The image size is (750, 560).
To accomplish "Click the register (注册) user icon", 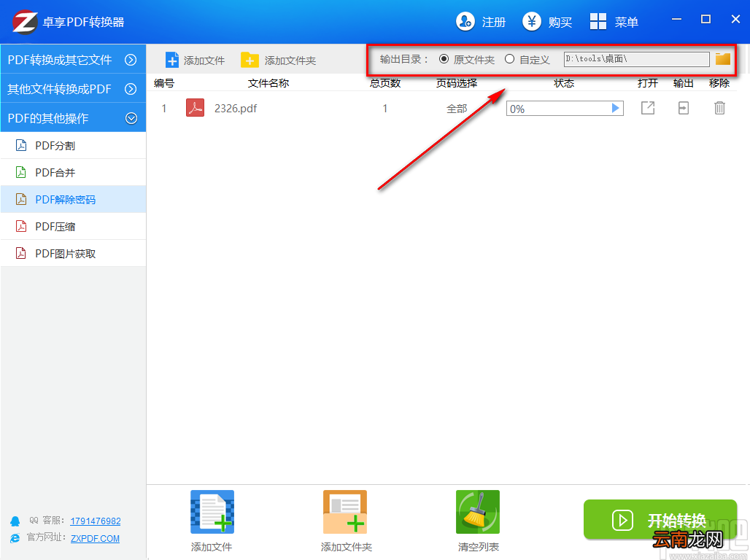I will (465, 22).
